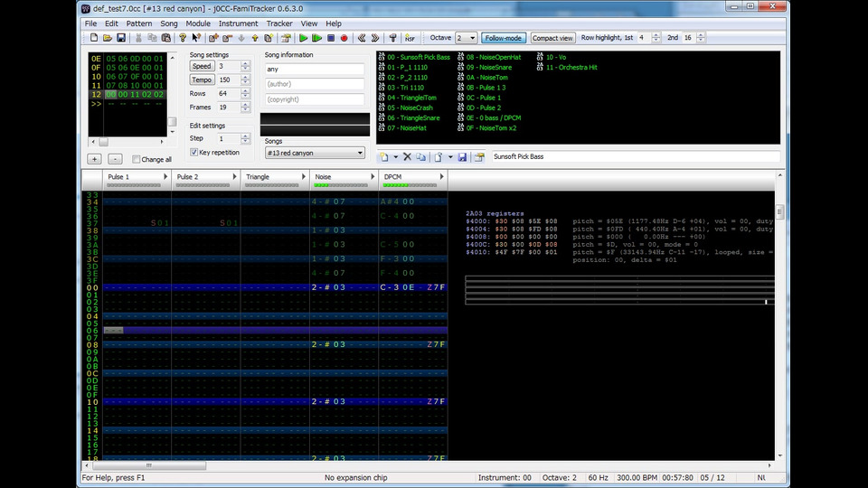Go to next frame arrow icon
868x488 pixels.
click(374, 38)
